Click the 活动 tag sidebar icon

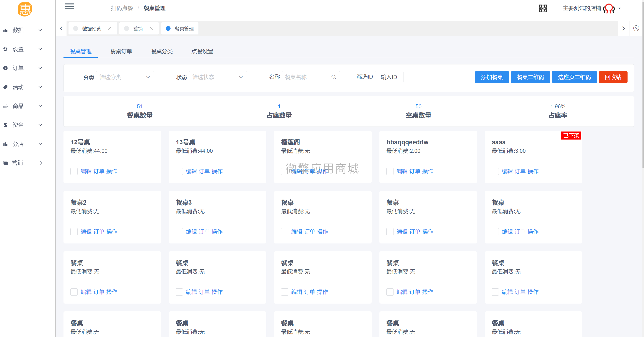click(x=5, y=87)
